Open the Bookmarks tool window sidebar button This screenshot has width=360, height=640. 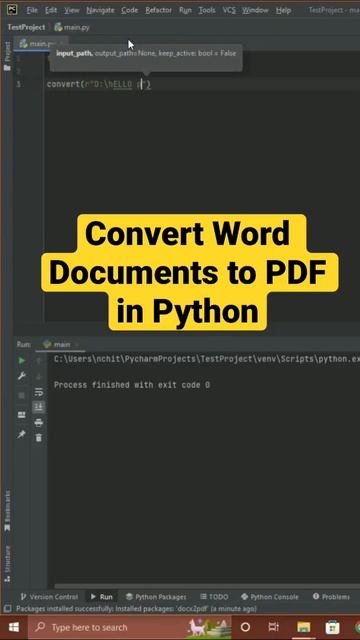pos(7,511)
